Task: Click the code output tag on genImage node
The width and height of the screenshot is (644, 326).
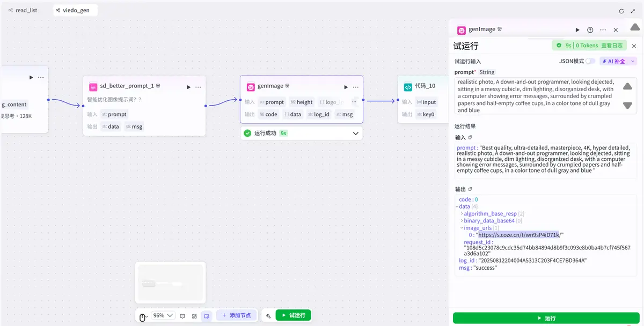Action: [x=268, y=114]
